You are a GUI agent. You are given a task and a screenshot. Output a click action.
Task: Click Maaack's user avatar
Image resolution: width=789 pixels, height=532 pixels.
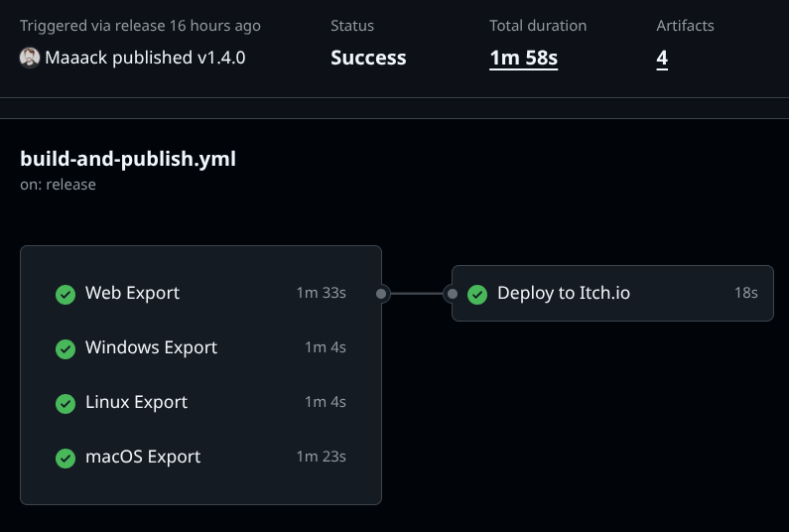click(30, 58)
